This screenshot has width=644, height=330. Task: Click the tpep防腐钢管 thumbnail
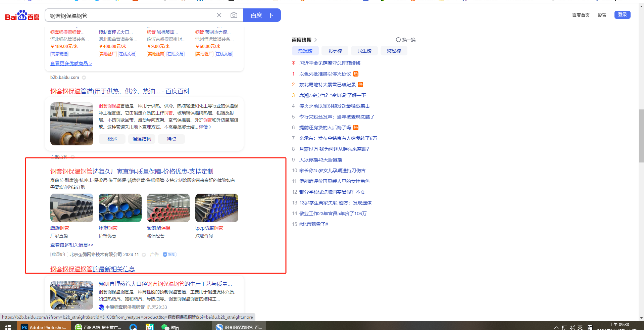tap(217, 208)
